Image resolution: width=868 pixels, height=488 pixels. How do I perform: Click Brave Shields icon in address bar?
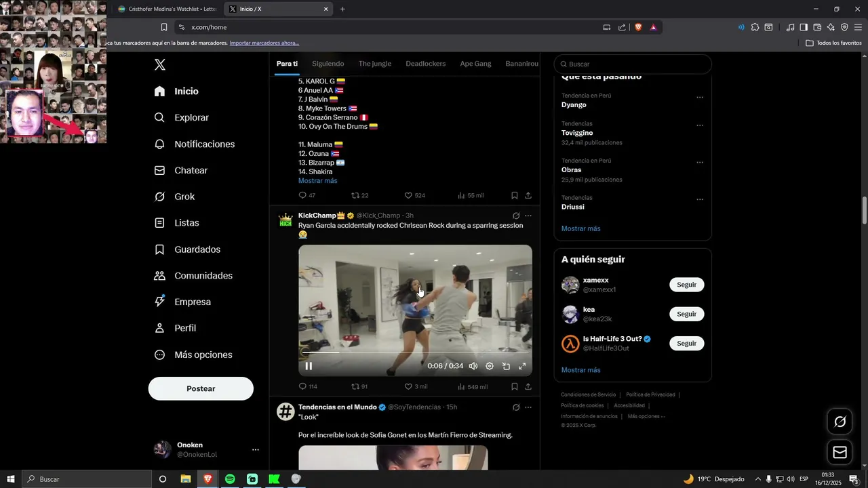638,27
